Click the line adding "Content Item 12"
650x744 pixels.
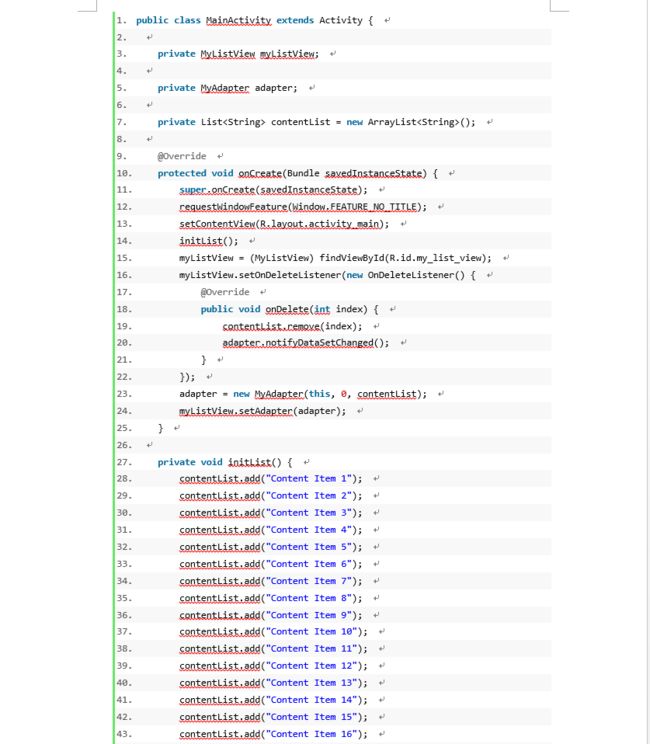pyautogui.click(x=274, y=666)
